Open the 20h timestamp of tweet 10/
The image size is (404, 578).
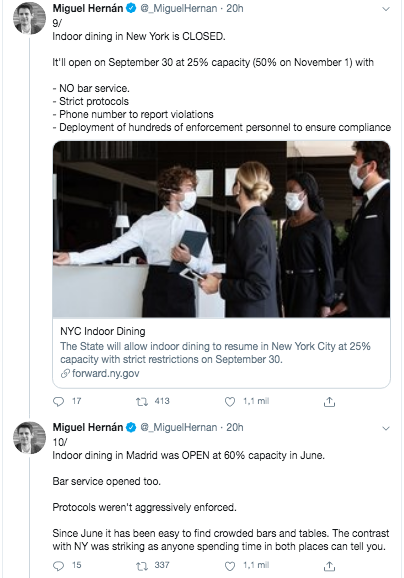coord(234,428)
